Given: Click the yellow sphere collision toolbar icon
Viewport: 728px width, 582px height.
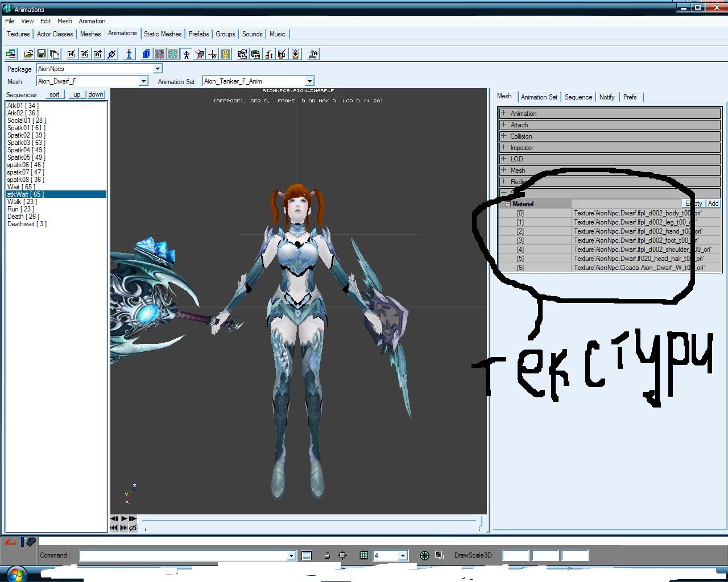Looking at the screenshot, I should tap(225, 54).
